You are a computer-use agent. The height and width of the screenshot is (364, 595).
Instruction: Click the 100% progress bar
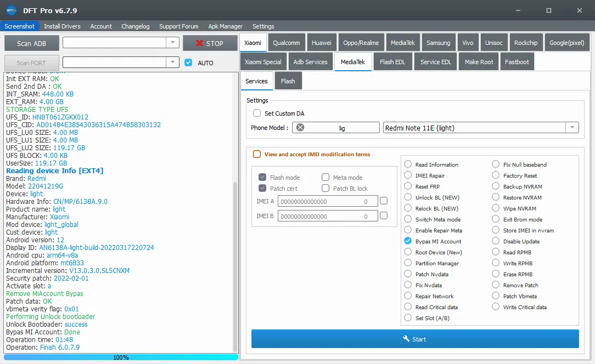coord(121,357)
